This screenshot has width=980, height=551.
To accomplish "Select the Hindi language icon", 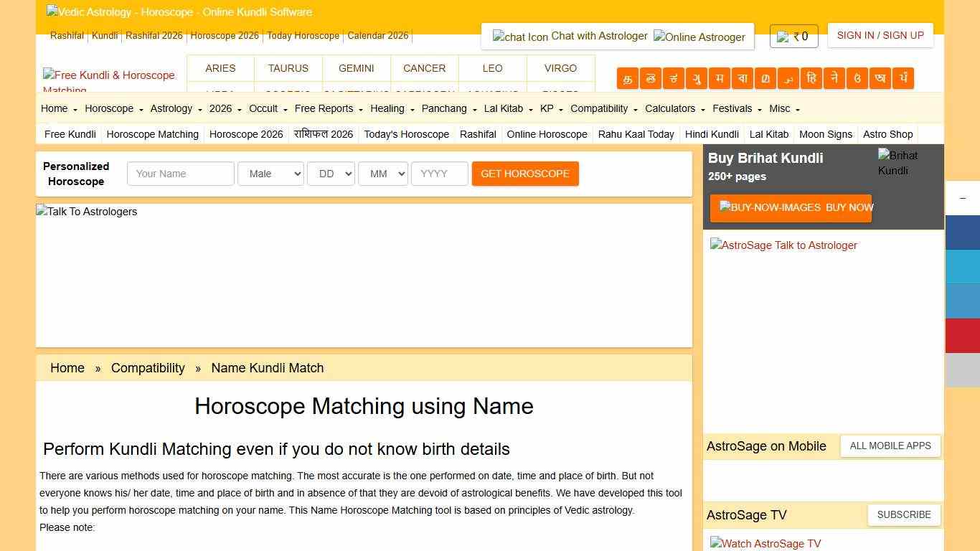I will click(811, 78).
